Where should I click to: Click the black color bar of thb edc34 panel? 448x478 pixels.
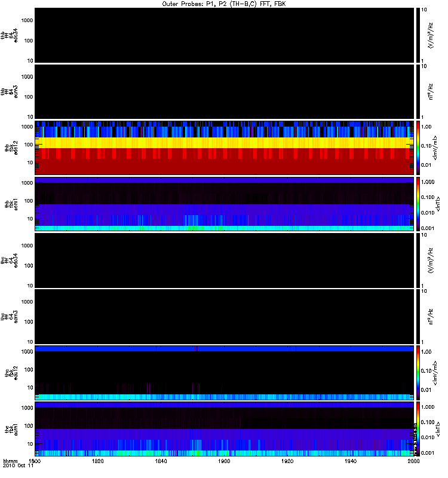coord(418,35)
